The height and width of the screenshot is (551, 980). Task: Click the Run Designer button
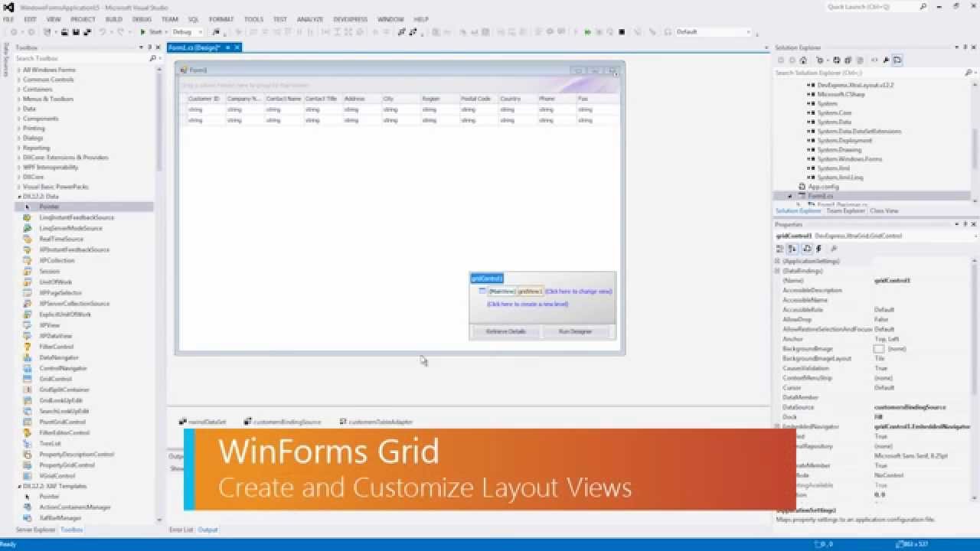[575, 331]
